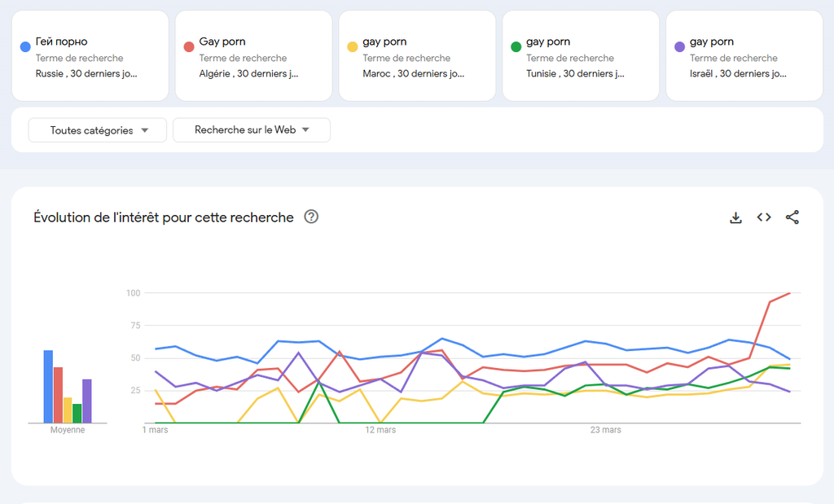Expand the Toutes catégories dropdown

pos(98,130)
